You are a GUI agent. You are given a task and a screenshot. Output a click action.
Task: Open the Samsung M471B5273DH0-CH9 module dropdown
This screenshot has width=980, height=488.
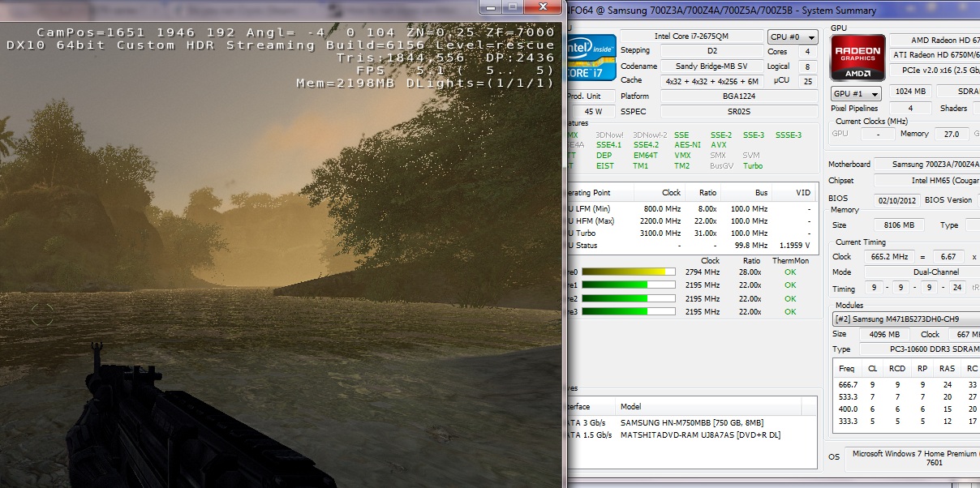coord(906,319)
